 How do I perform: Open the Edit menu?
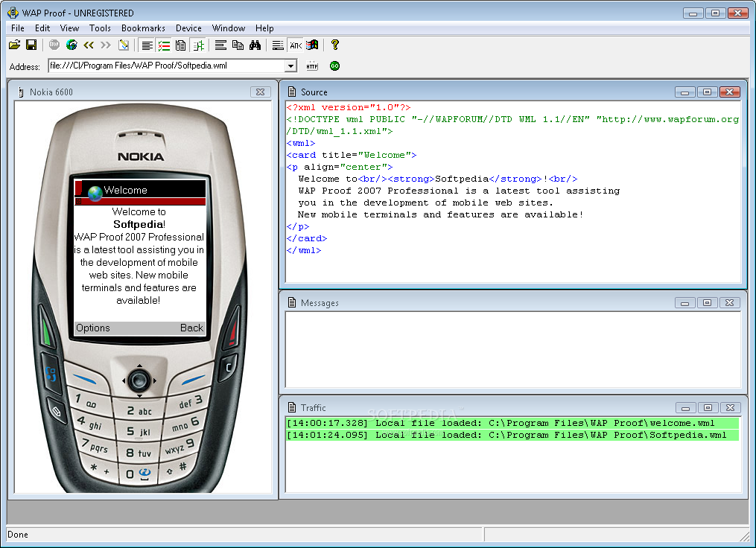tap(42, 28)
